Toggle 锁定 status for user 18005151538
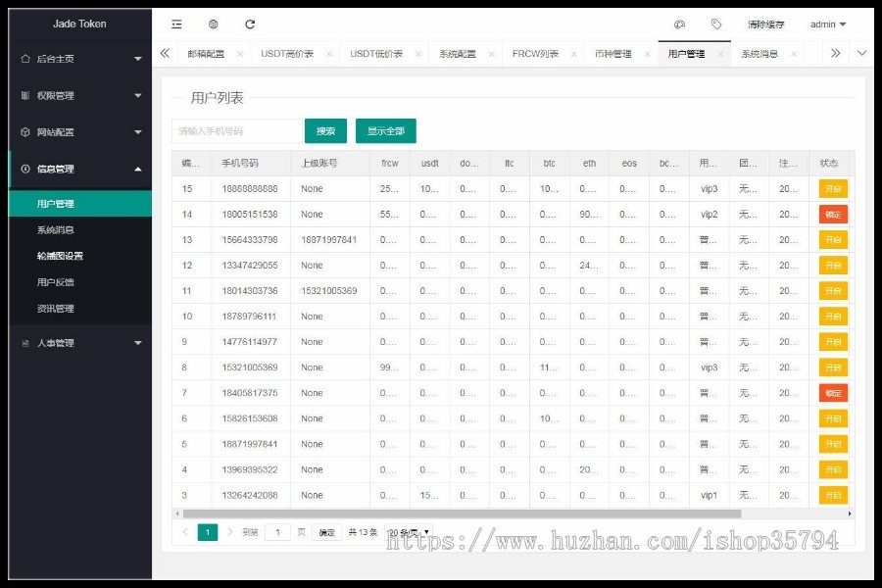The image size is (882, 588). pos(832,214)
